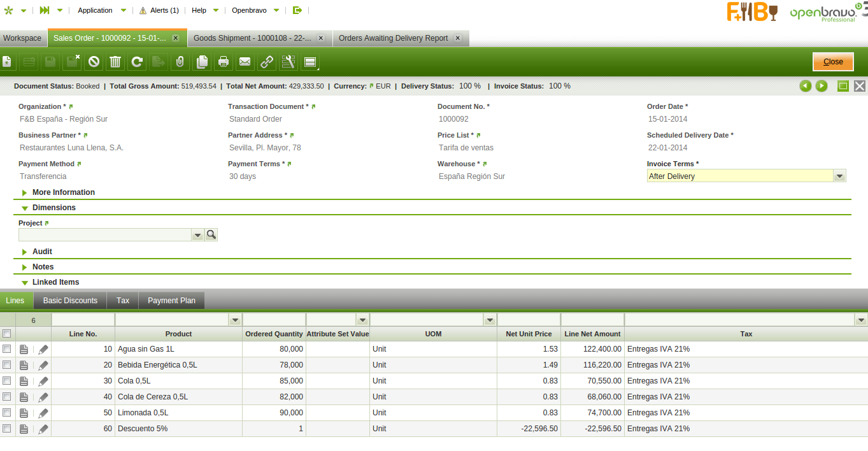Viewport: 868px width, 451px height.
Task: Open the Basic Discounts subtab
Action: tap(70, 301)
